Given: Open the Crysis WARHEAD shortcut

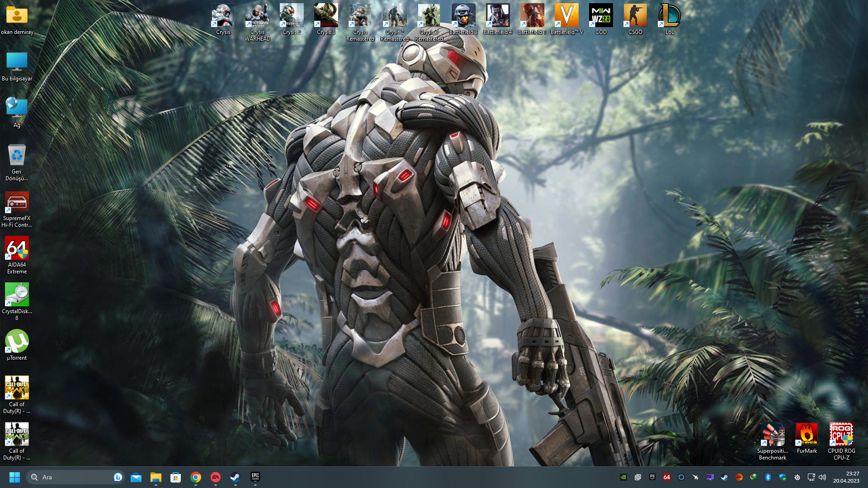Looking at the screenshot, I should [257, 16].
